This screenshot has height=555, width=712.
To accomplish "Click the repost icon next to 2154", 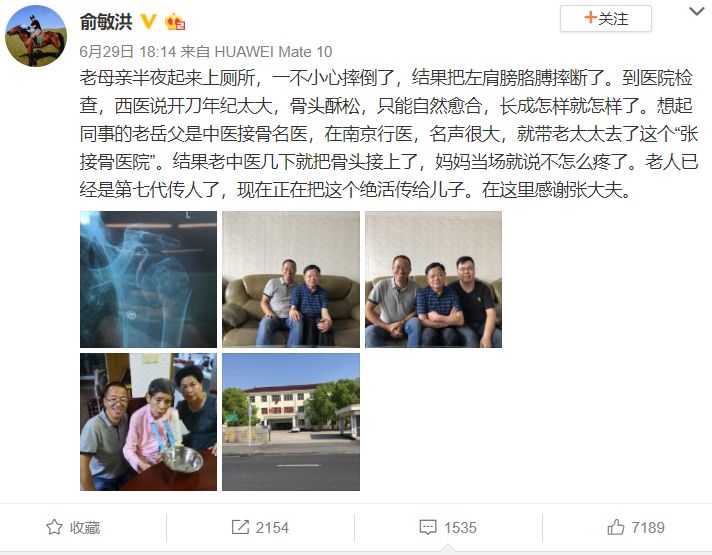I will pos(240,527).
